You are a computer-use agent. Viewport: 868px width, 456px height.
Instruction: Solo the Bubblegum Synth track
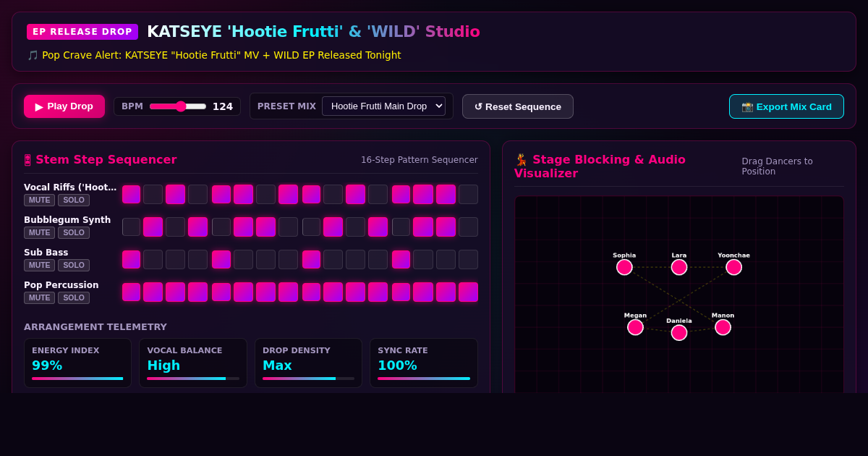click(x=74, y=232)
